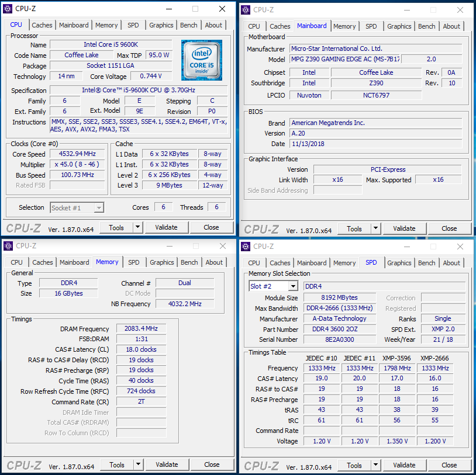This screenshot has width=476, height=475.
Task: Click Validate button in SPD window
Action: point(404,465)
